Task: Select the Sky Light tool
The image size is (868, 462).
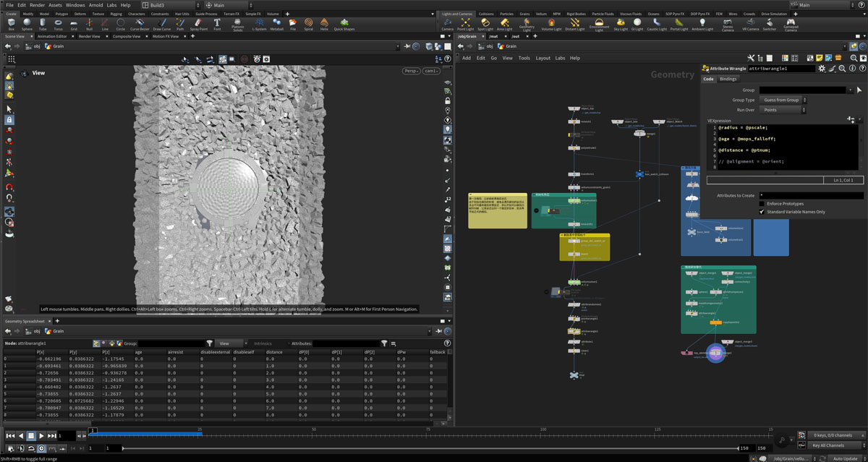Action: 621,24
